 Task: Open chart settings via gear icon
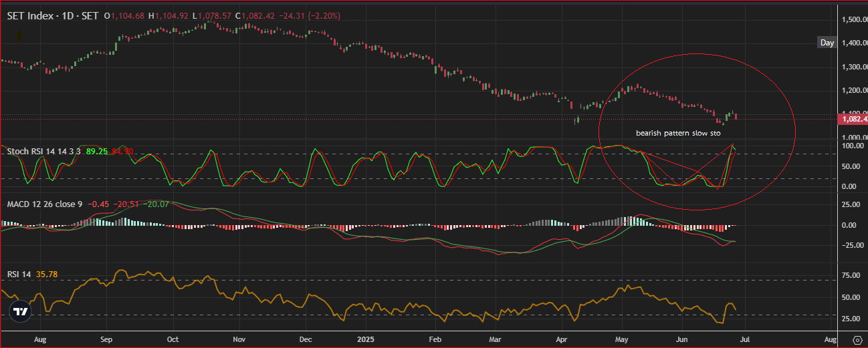(857, 340)
